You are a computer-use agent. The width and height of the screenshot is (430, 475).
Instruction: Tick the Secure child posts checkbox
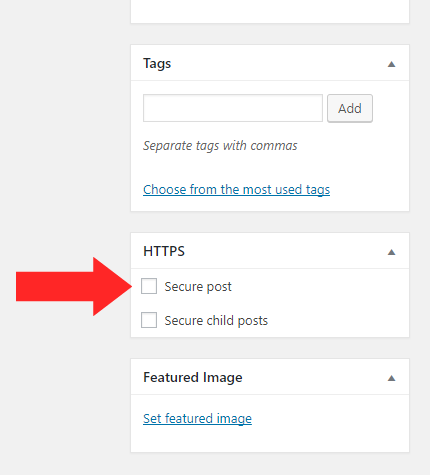pos(149,320)
